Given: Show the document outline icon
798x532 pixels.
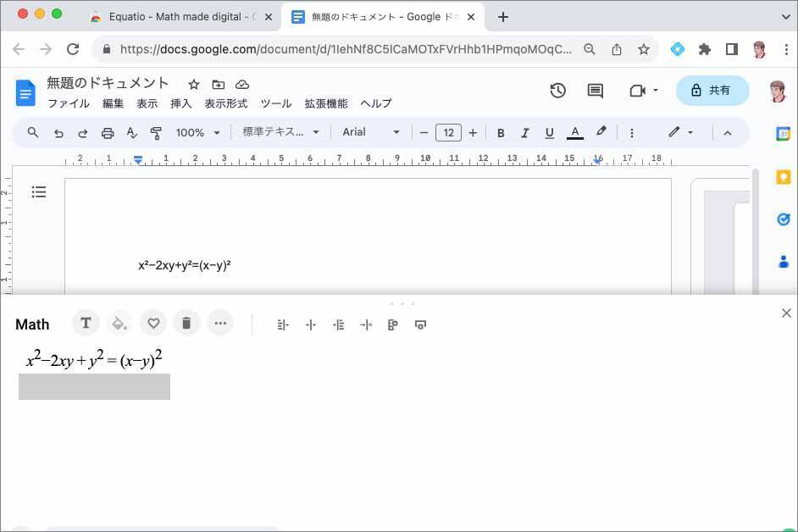Looking at the screenshot, I should [x=39, y=192].
